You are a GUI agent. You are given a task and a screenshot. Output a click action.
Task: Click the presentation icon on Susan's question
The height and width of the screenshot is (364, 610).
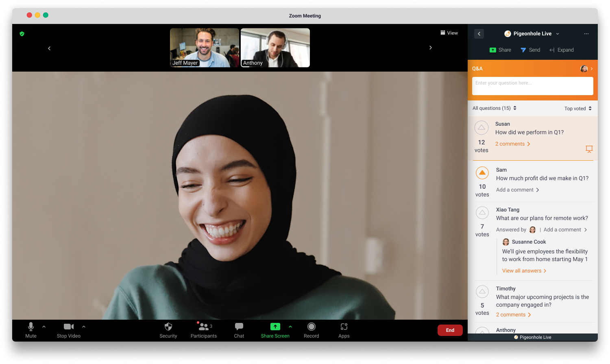point(589,149)
